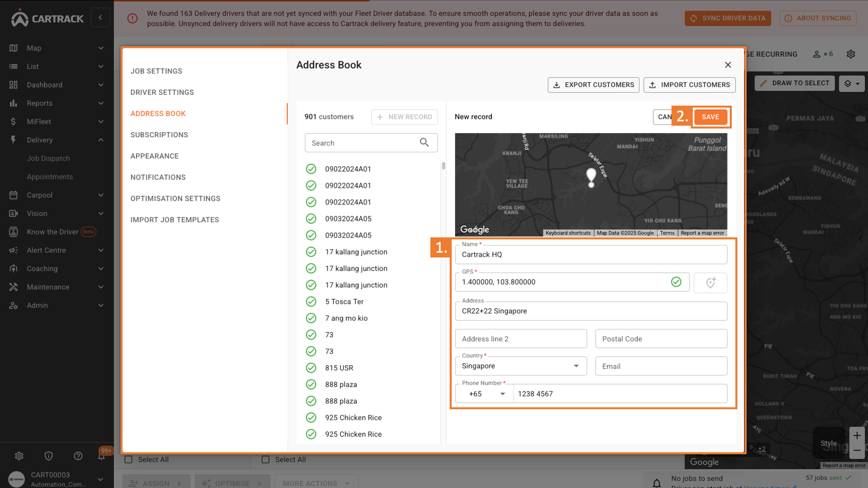Click the shield icon in sidebar footer
This screenshot has height=488, width=868.
49,456
